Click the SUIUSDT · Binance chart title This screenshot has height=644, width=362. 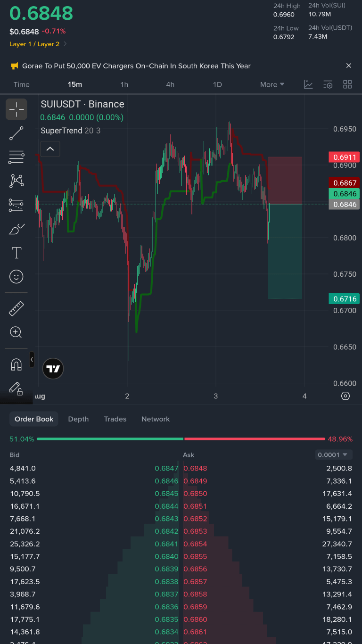[82, 104]
